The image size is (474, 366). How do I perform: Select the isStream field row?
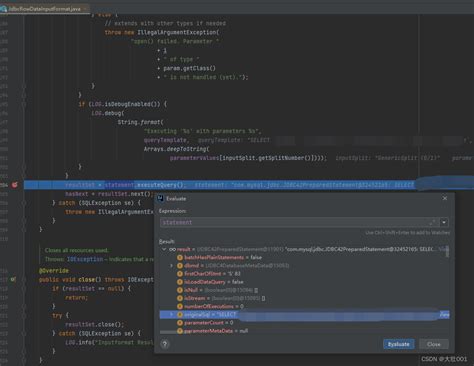coord(304,298)
